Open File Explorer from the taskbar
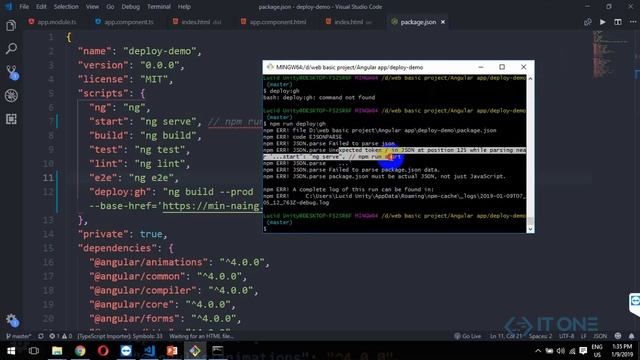The image size is (640, 360). [57, 351]
